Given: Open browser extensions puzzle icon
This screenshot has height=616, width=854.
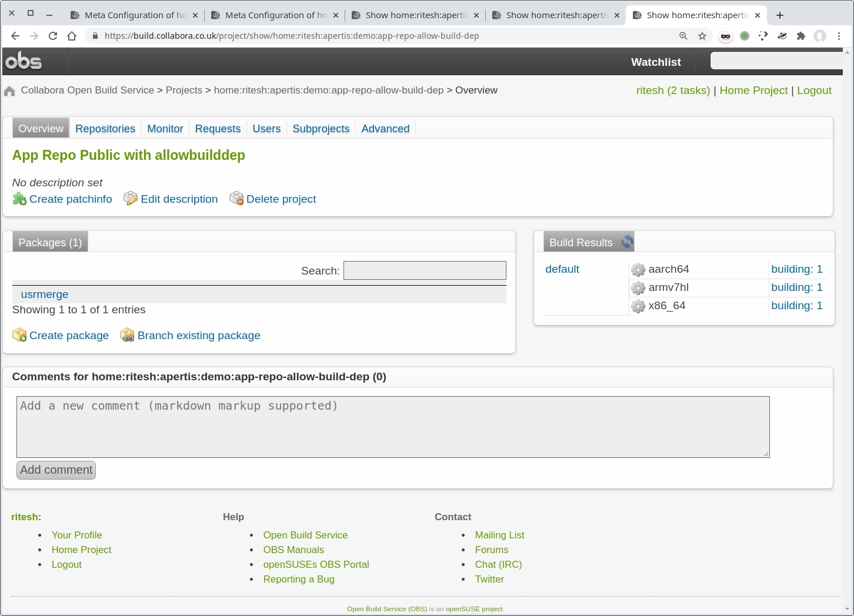Looking at the screenshot, I should tap(801, 36).
